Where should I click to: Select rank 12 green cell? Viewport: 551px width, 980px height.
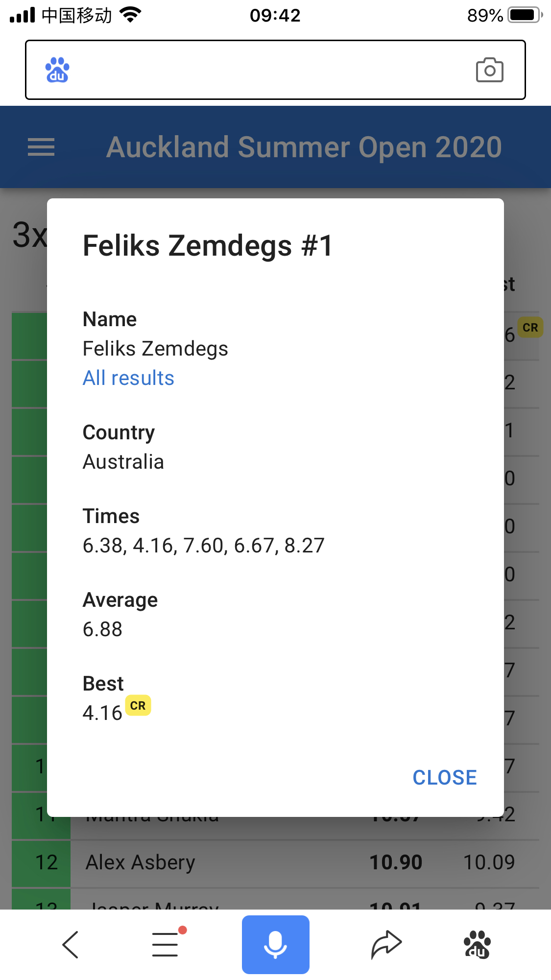click(x=41, y=863)
